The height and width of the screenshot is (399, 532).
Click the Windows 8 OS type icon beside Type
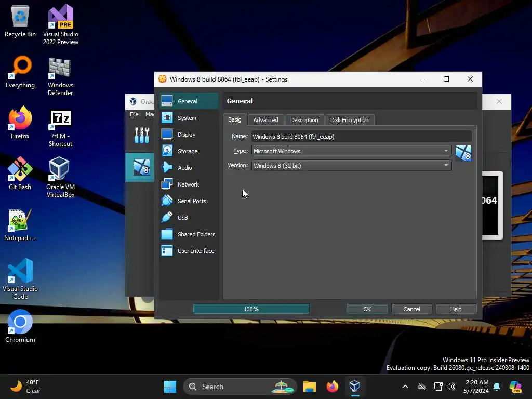pyautogui.click(x=463, y=153)
